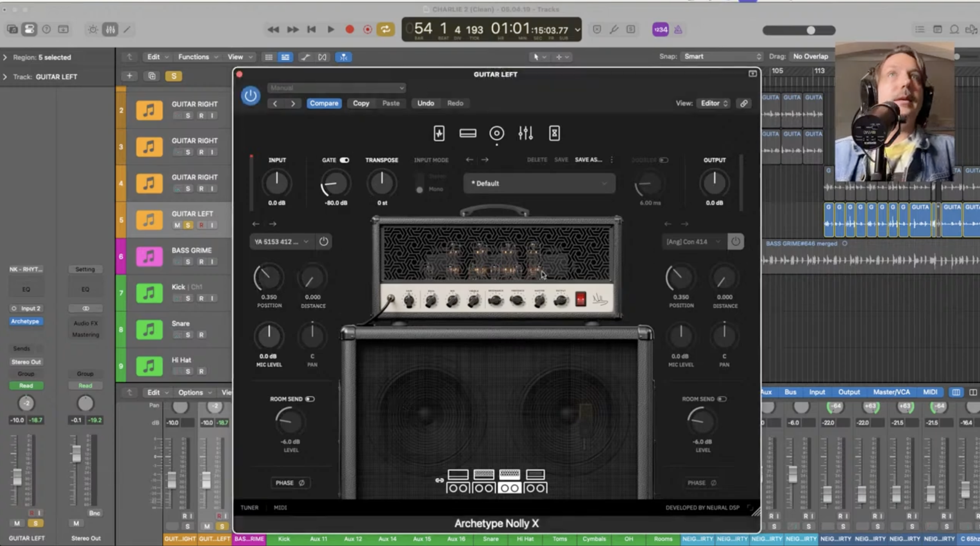Click TUNER at the plugin bottom bar
Image resolution: width=980 pixels, height=546 pixels.
(x=249, y=507)
